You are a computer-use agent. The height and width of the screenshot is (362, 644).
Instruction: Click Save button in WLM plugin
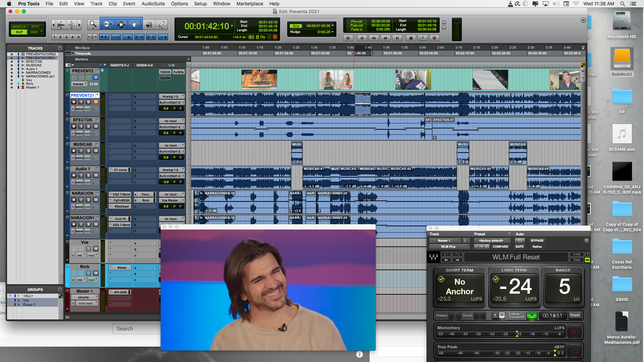(577, 260)
